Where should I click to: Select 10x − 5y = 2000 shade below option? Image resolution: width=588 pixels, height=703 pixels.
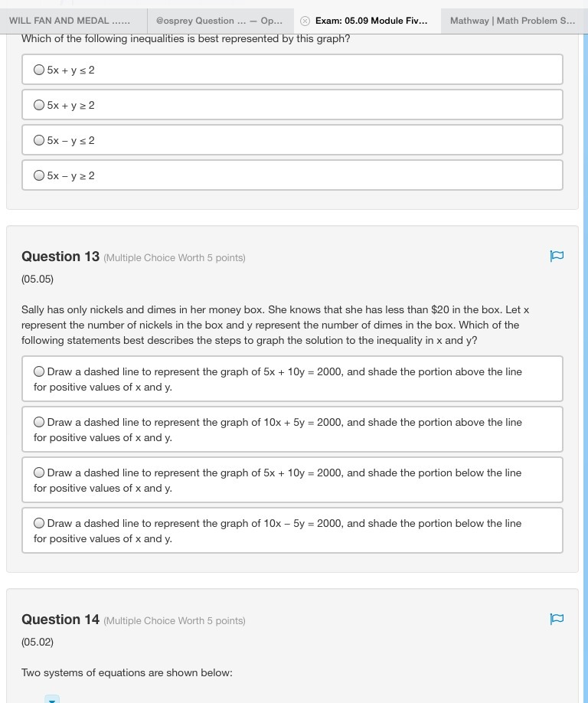click(x=39, y=523)
